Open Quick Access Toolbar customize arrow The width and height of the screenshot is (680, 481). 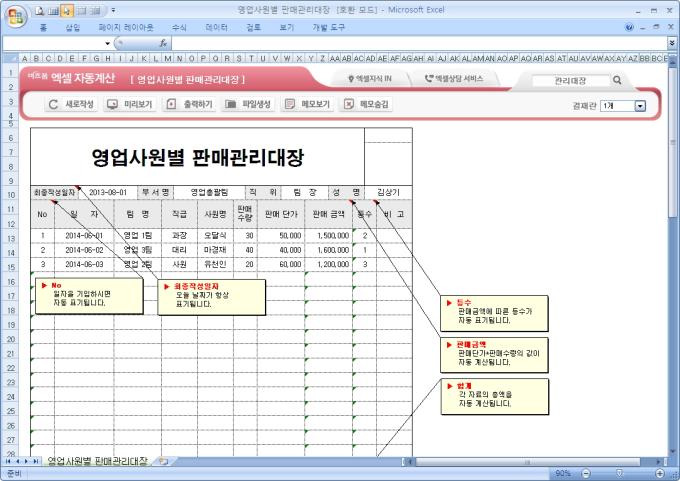tap(113, 10)
